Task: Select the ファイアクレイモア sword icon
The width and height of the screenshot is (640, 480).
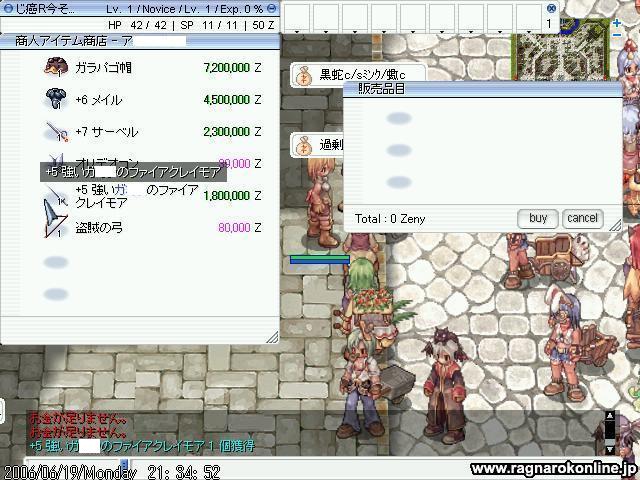Action: click(56, 195)
